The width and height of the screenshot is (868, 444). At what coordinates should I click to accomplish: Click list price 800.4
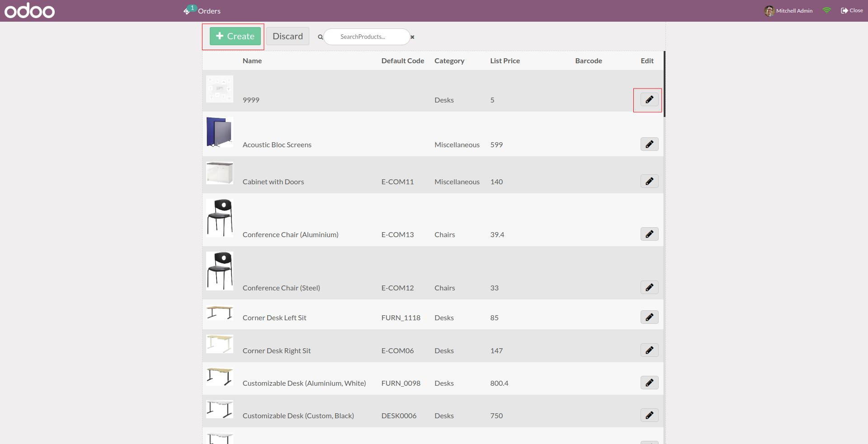point(499,383)
